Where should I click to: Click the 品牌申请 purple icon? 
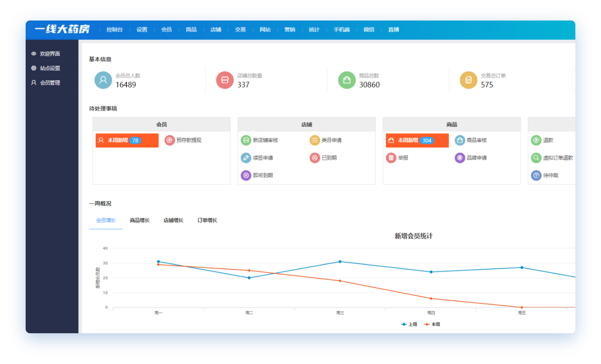click(460, 158)
